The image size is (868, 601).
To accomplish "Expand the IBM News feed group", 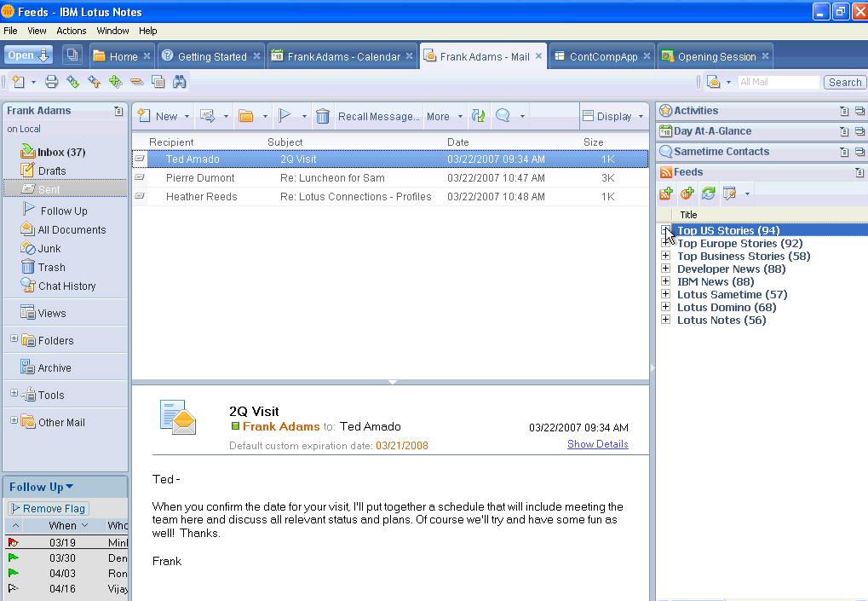I will 666,281.
